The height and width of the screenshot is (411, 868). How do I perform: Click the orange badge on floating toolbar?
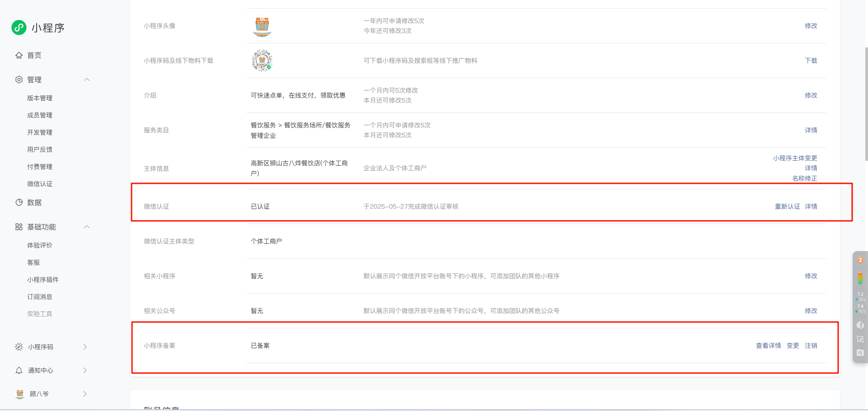coord(860,260)
